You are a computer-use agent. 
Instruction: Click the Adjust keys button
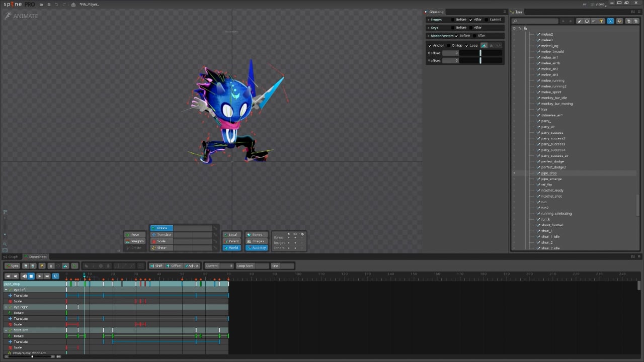click(x=192, y=266)
